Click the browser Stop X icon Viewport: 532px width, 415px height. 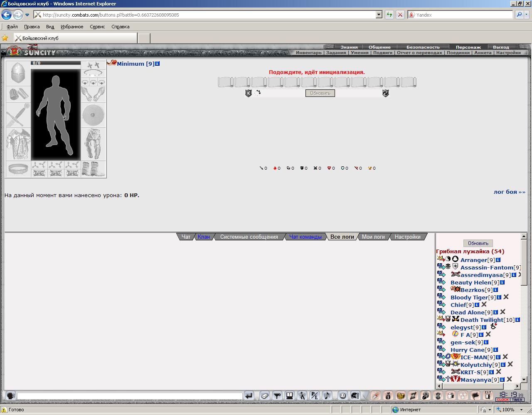coord(400,15)
